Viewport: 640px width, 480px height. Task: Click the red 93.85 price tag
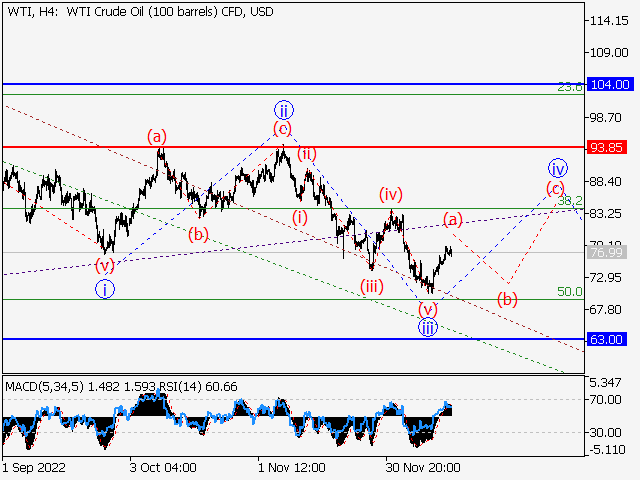(x=607, y=147)
